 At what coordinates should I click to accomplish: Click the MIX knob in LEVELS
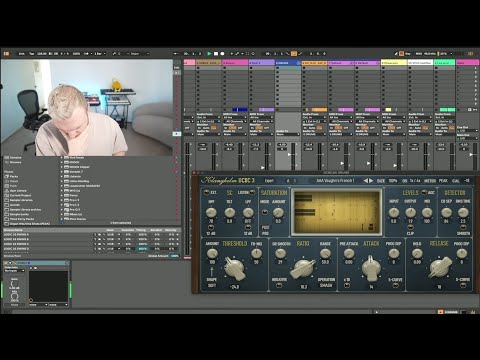point(427,212)
